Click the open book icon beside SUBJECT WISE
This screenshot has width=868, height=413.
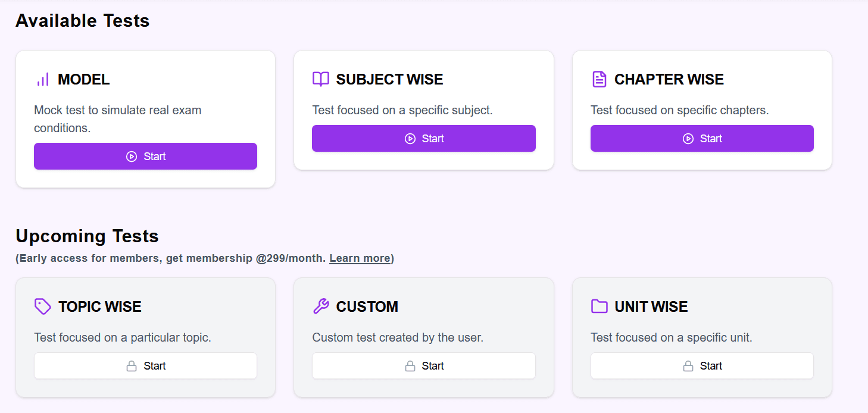pos(321,79)
